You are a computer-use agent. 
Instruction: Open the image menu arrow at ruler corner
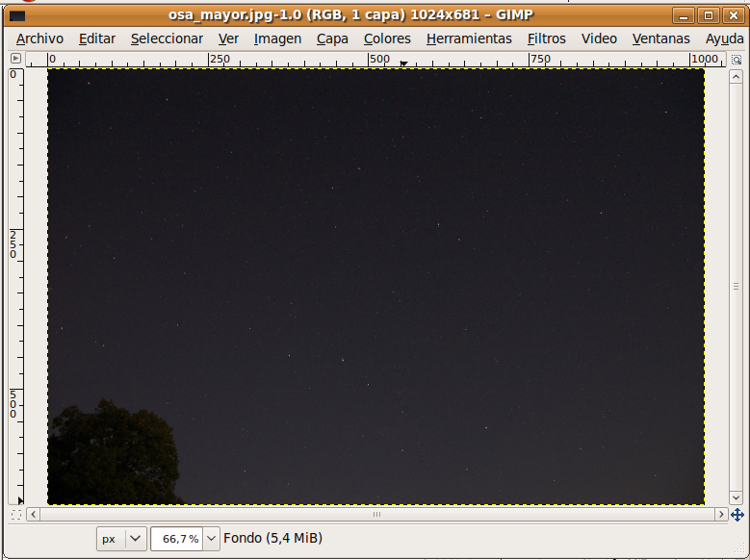15,59
